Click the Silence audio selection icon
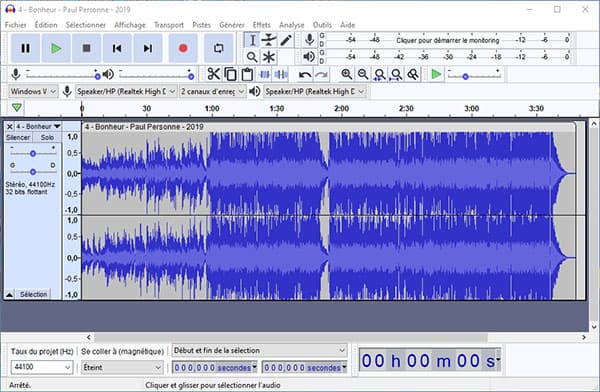 point(281,74)
